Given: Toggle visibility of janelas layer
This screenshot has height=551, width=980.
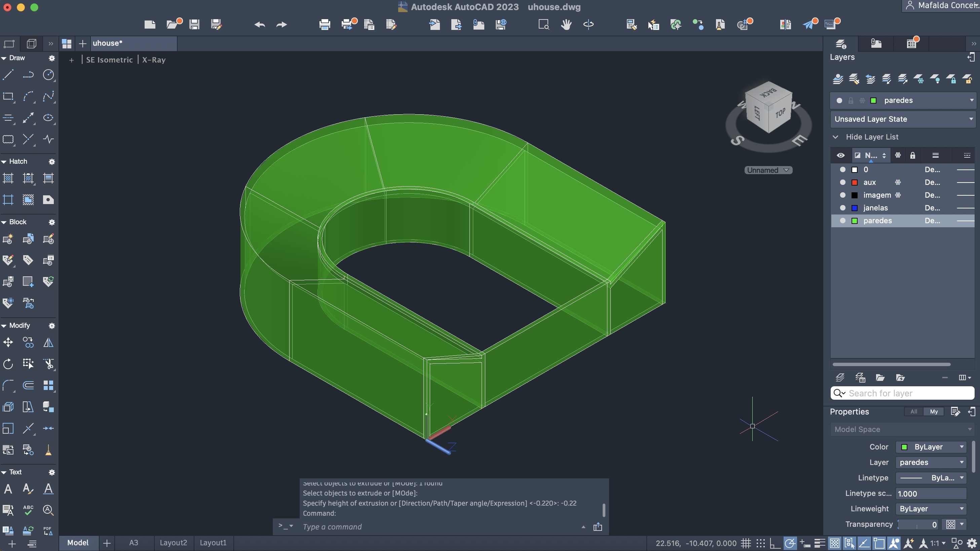Looking at the screenshot, I should 843,208.
